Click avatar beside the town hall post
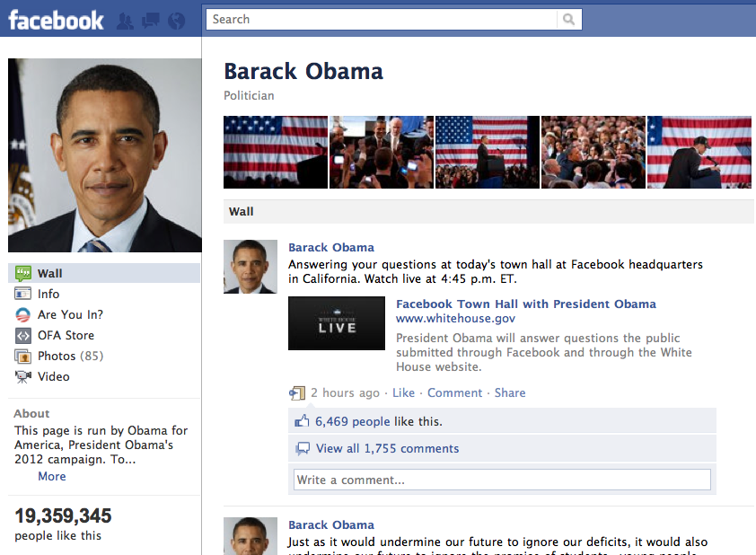Image resolution: width=756 pixels, height=555 pixels. [x=251, y=267]
